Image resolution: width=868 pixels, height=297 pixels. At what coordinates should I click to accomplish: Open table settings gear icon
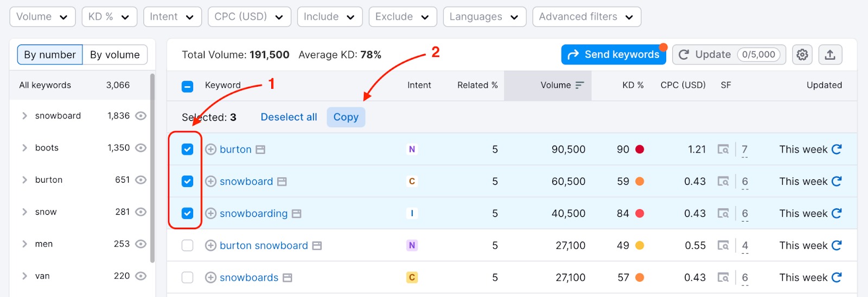802,55
